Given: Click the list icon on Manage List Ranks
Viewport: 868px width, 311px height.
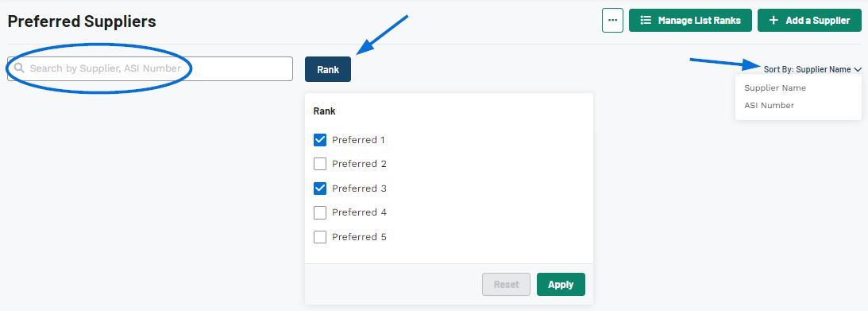Looking at the screenshot, I should 646,20.
